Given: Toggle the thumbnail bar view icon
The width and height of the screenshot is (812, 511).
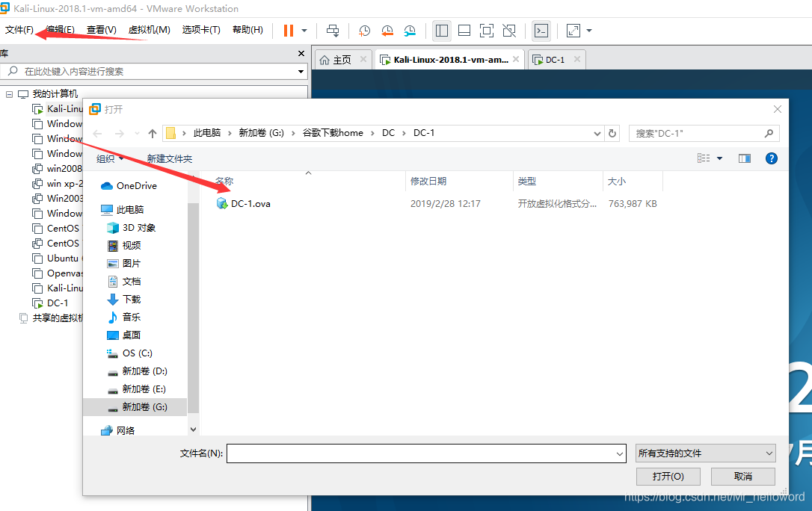Looking at the screenshot, I should click(464, 31).
